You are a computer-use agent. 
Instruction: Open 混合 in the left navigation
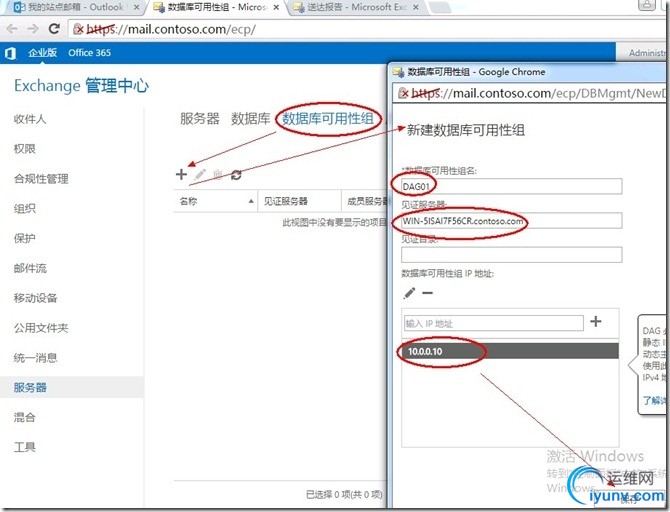click(24, 417)
